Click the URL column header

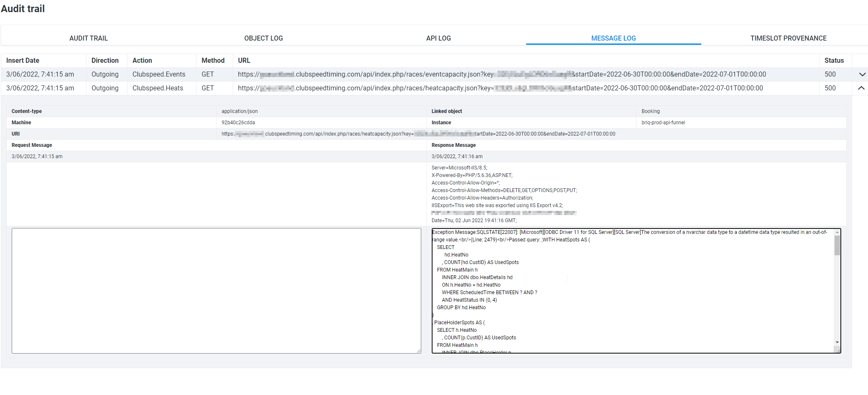[244, 60]
